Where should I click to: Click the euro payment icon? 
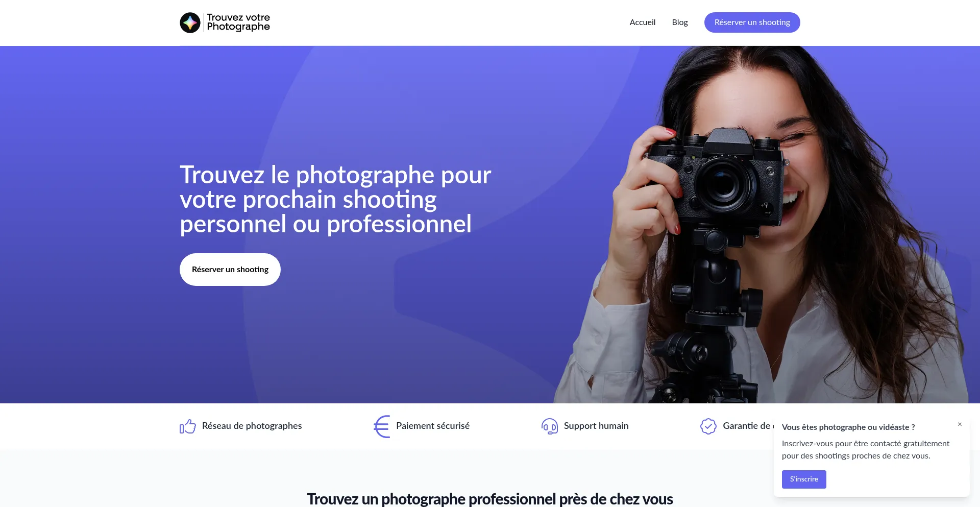pos(382,426)
